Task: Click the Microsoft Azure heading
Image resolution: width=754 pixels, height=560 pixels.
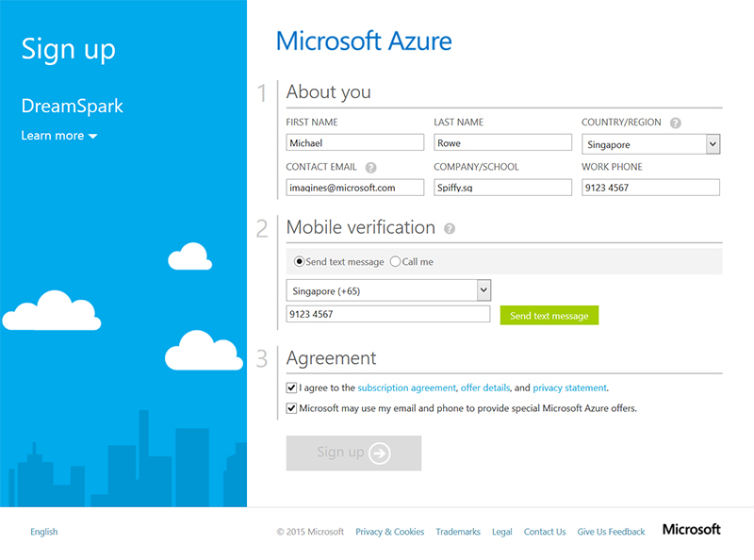Action: tap(364, 41)
